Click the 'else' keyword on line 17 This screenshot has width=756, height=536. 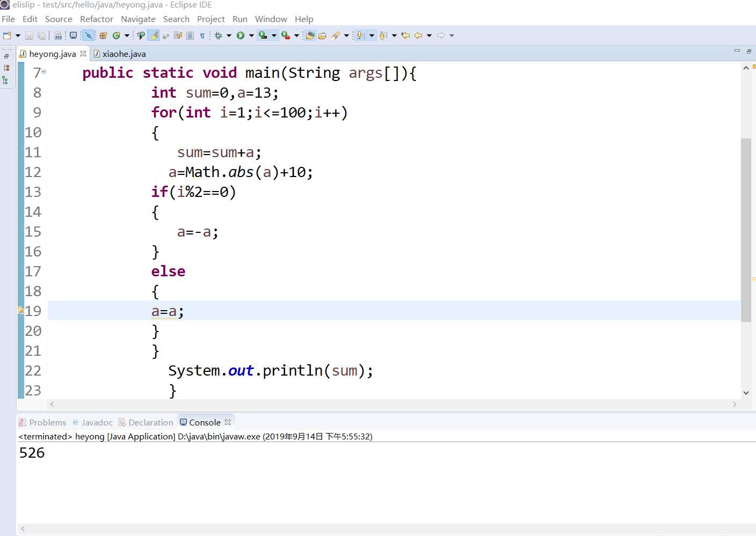pos(168,271)
